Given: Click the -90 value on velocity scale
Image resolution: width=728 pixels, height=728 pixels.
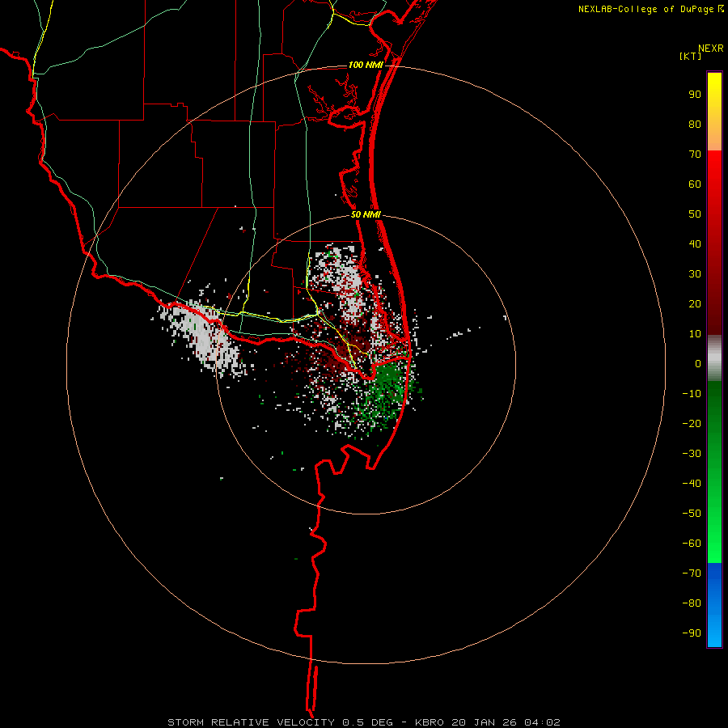Looking at the screenshot, I should pyautogui.click(x=692, y=633).
